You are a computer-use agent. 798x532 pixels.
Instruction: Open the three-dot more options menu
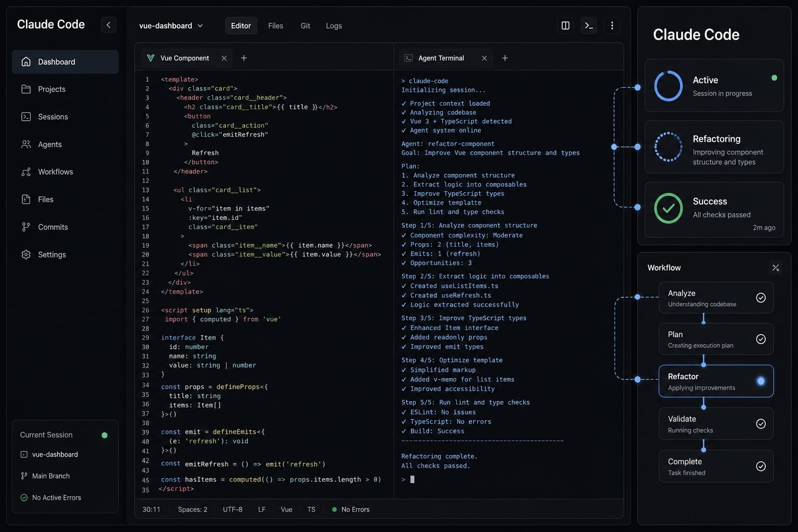click(x=612, y=25)
